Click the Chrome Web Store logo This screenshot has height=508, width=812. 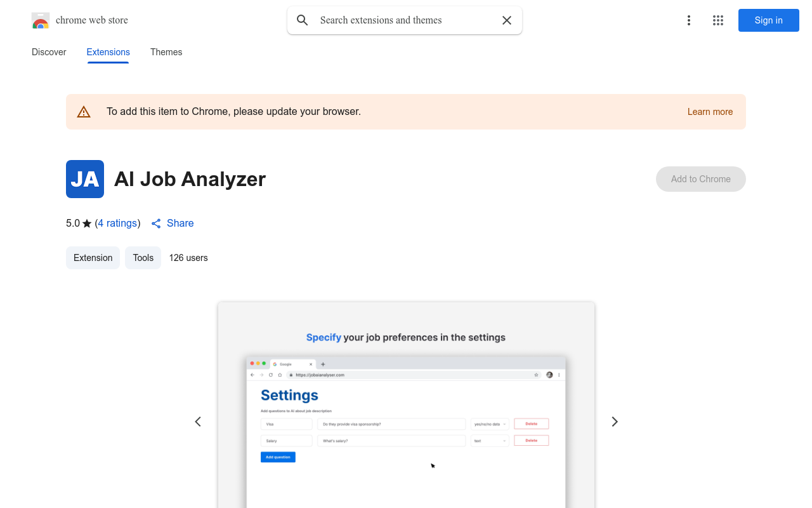tap(41, 20)
